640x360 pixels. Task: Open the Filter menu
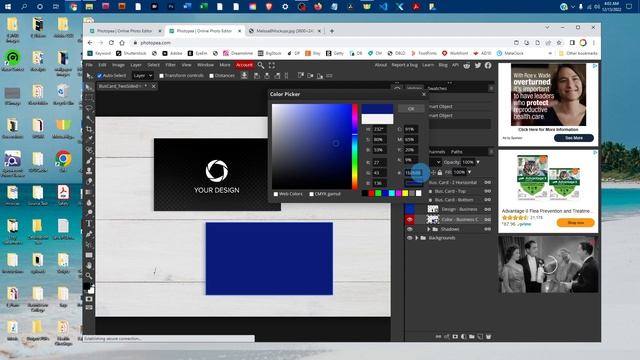pos(171,65)
